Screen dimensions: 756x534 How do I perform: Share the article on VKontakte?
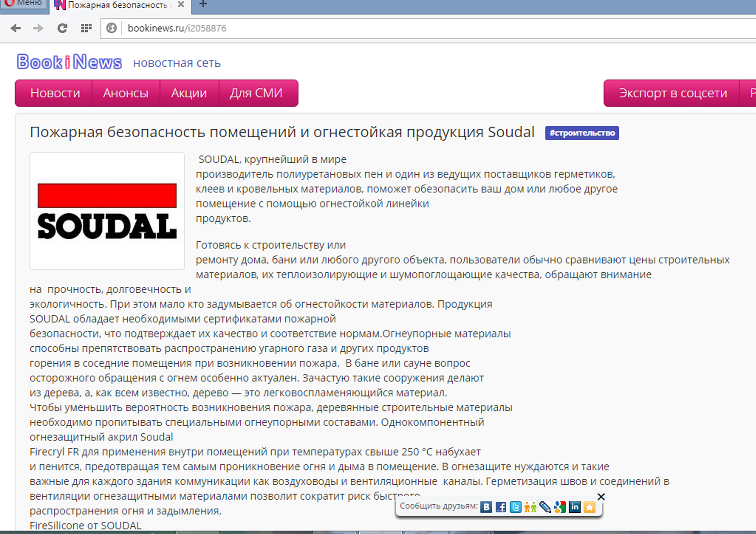[486, 507]
